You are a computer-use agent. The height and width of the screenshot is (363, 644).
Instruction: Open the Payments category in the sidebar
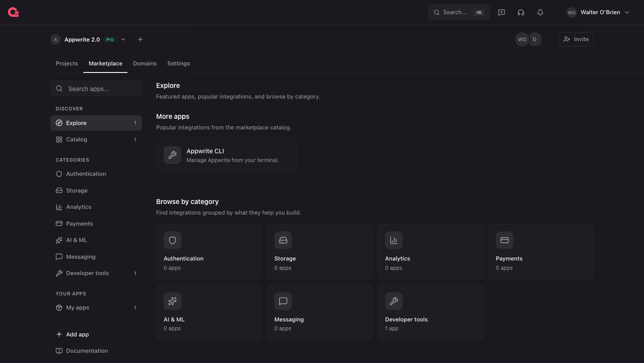[96, 224]
